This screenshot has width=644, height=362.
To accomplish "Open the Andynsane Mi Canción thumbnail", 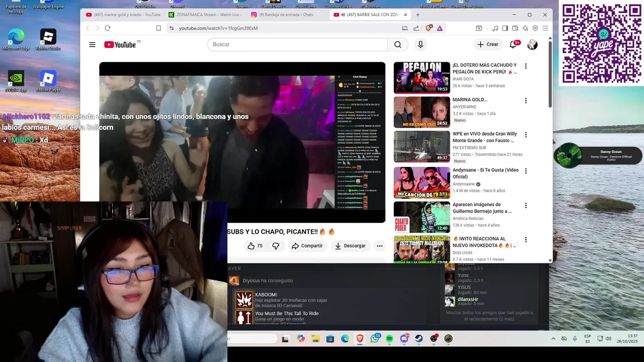I will click(422, 183).
